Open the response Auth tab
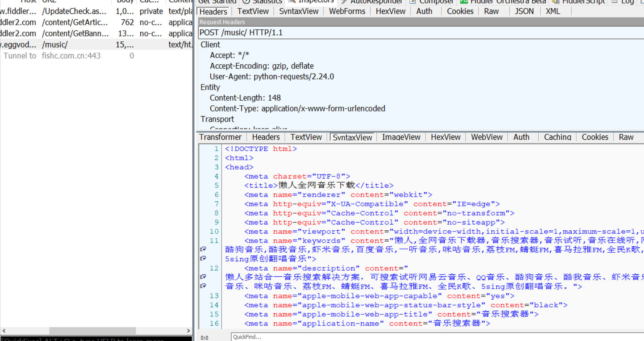This screenshot has height=341, width=644. (521, 137)
